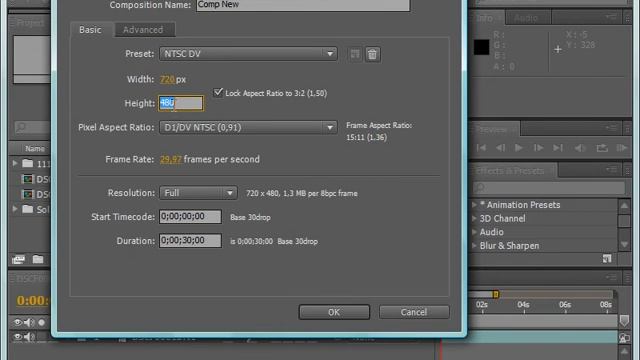Click Name column header in Project panel
640x360 pixels.
point(35,149)
